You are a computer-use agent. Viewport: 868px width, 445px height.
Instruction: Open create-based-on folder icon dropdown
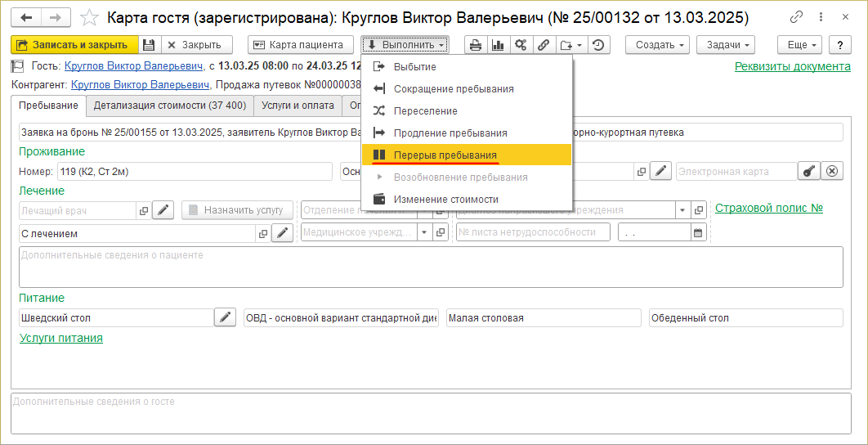(570, 45)
